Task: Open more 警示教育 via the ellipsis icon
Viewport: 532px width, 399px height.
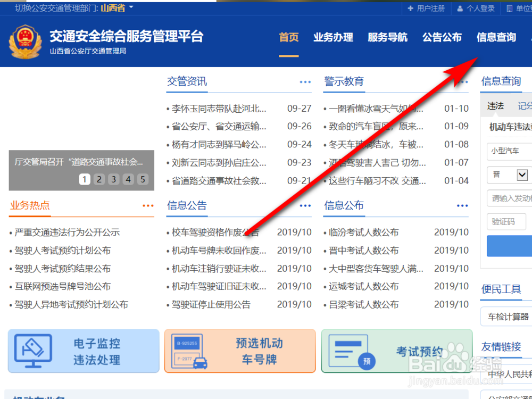Action: coord(462,81)
